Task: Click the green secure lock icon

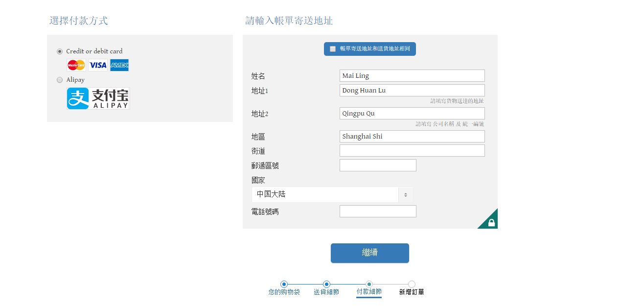Action: coord(491,222)
